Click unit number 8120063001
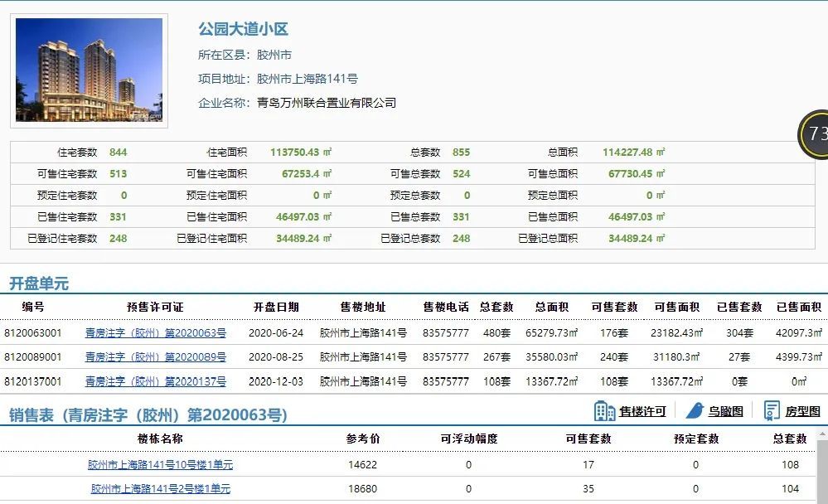This screenshot has height=504, width=828. (33, 333)
